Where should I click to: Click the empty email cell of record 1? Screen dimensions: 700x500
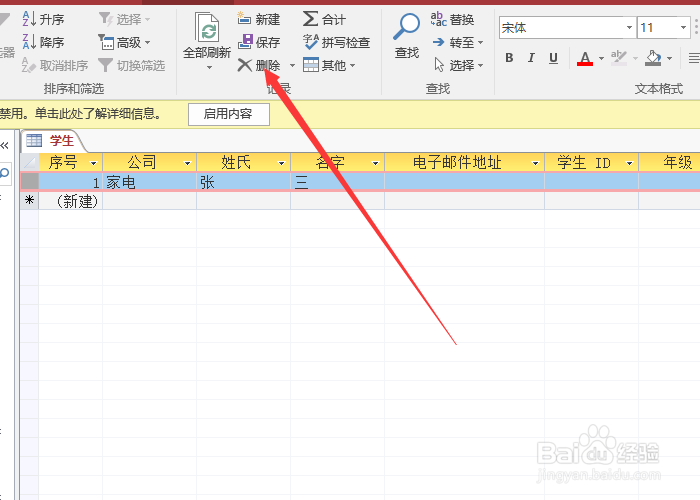pyautogui.click(x=464, y=182)
